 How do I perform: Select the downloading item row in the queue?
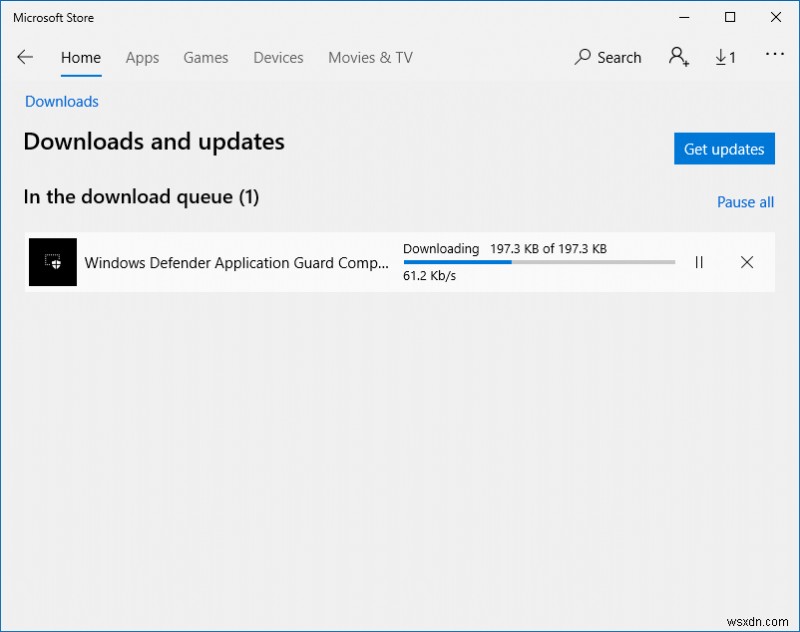click(300, 262)
